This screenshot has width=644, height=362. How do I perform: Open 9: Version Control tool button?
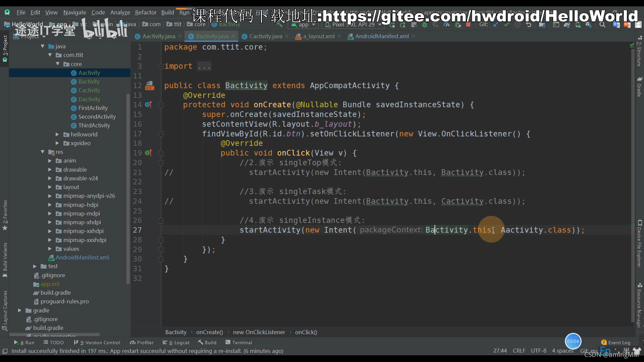(x=97, y=342)
